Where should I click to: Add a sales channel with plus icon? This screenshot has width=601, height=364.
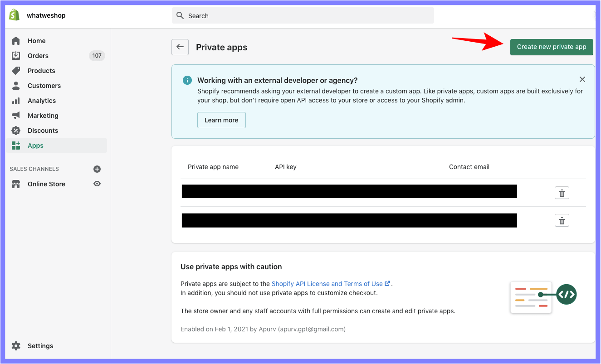97,169
